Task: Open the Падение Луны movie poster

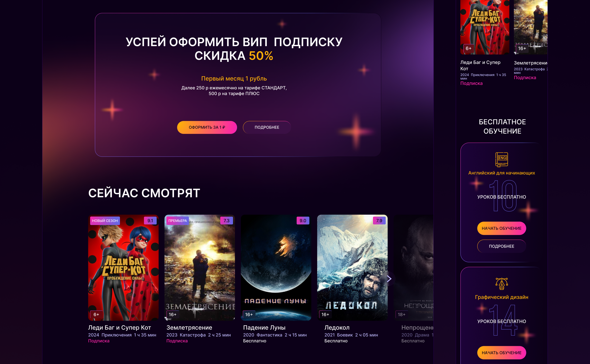Action: 276,267
